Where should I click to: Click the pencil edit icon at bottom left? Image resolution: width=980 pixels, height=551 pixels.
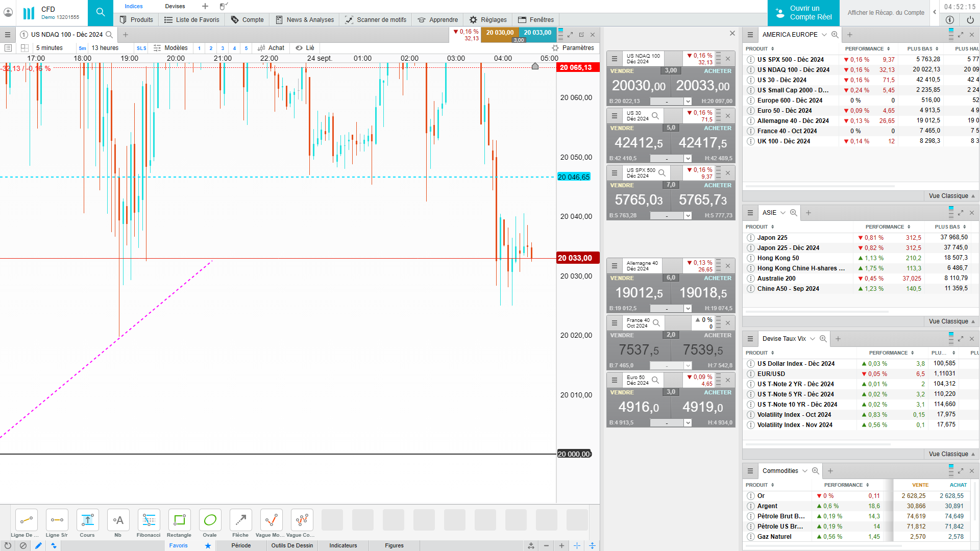(x=38, y=545)
